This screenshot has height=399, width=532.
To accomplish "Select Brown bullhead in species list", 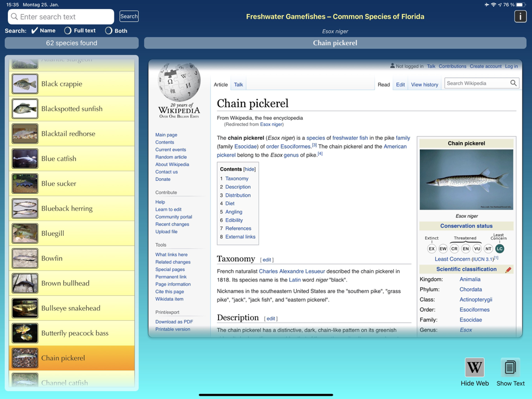I will click(72, 284).
